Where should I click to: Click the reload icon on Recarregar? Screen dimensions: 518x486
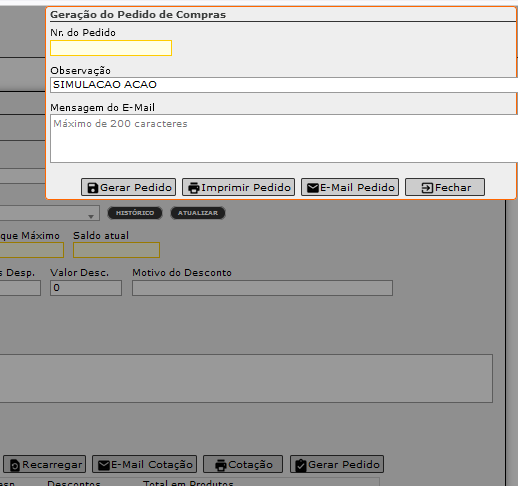pos(15,465)
